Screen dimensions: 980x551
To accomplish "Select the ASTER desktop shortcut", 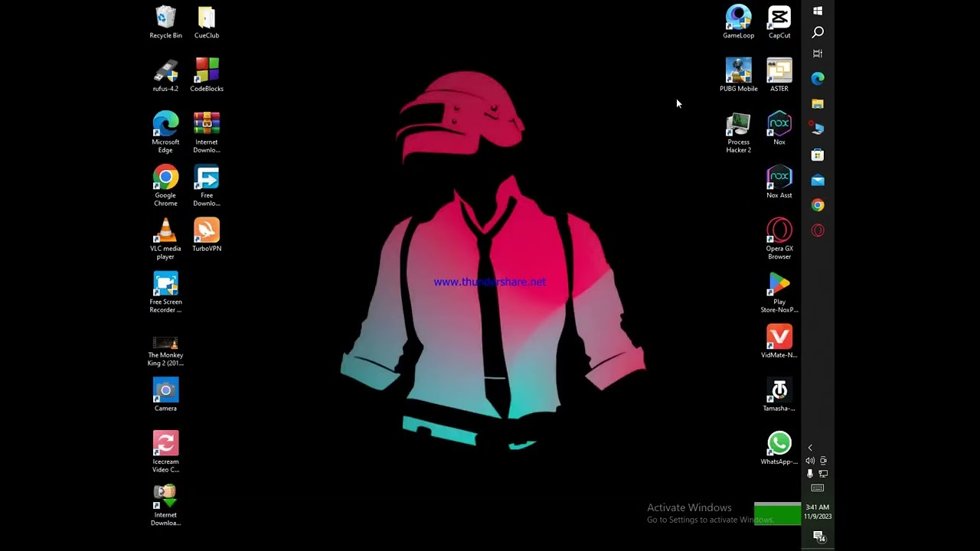I will 779,76.
